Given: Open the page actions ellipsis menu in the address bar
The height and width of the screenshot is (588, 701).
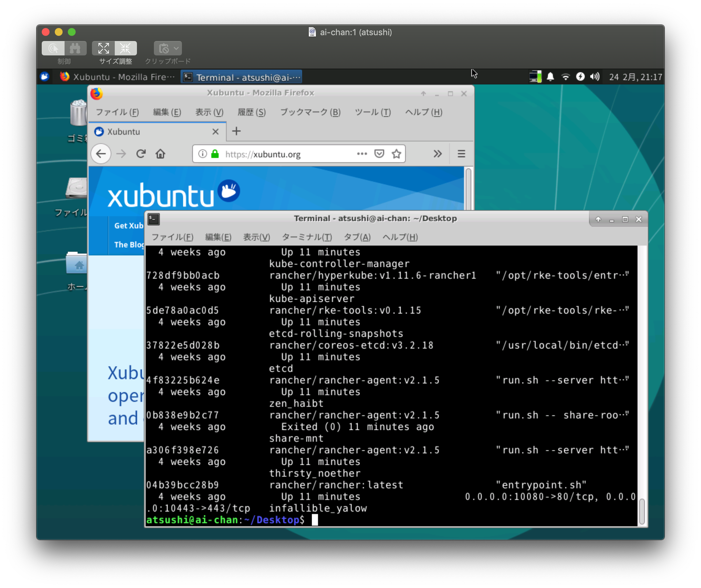Looking at the screenshot, I should 362,154.
